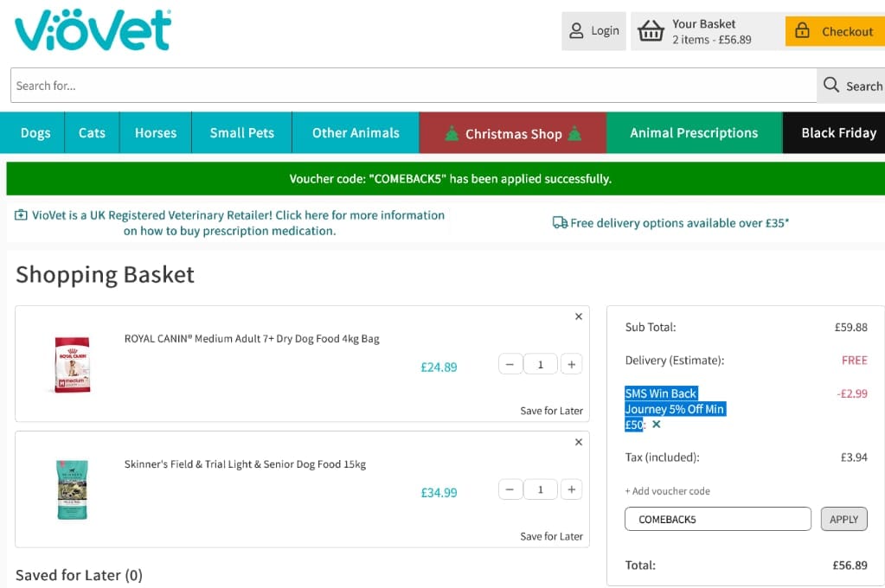Click the Shopping Basket heading

105,275
